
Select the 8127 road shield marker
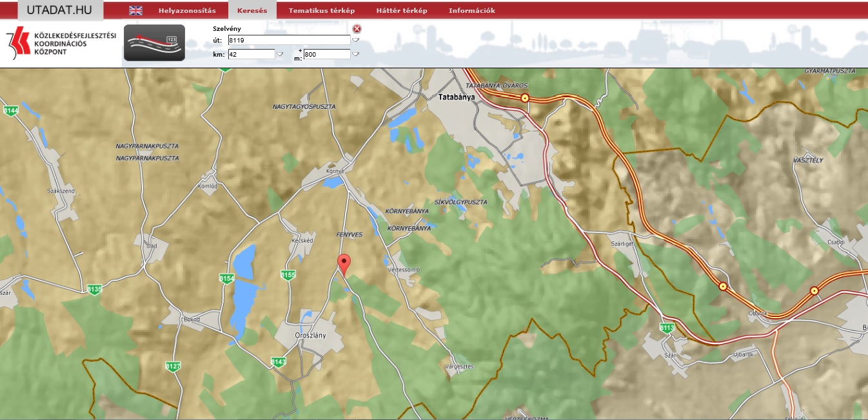[173, 366]
